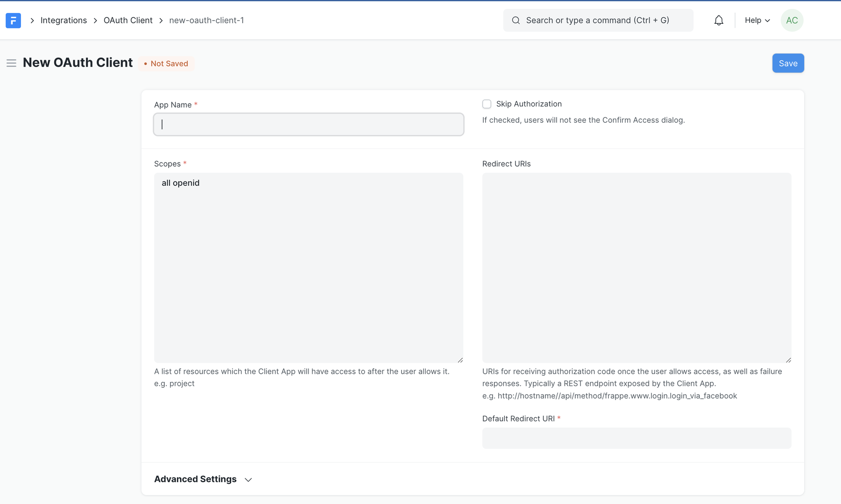Open the OAuth Client breadcrumb link

128,20
